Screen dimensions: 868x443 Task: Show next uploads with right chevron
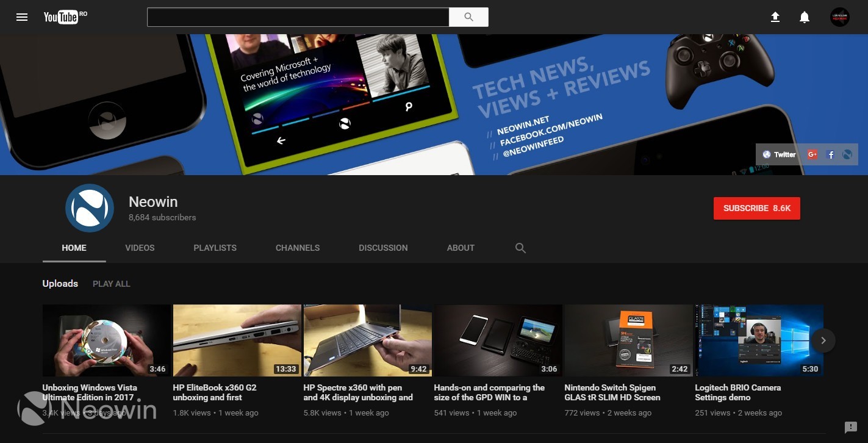point(823,340)
